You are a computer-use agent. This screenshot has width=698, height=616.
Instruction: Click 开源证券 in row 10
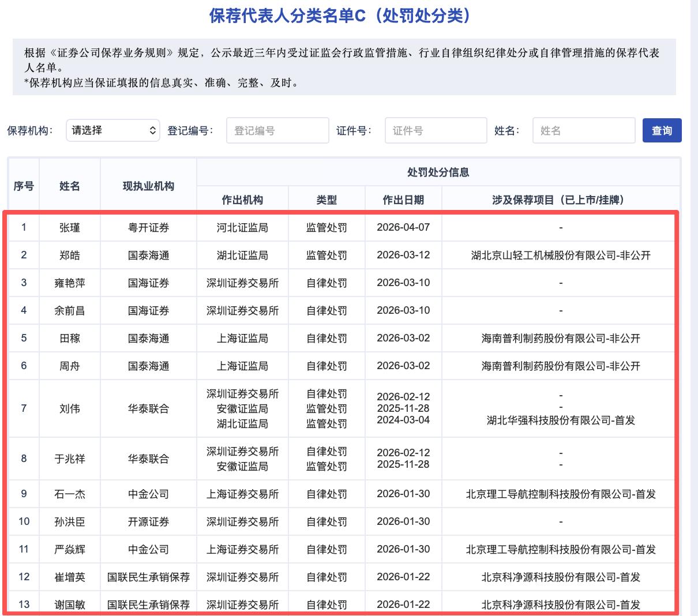tap(148, 522)
